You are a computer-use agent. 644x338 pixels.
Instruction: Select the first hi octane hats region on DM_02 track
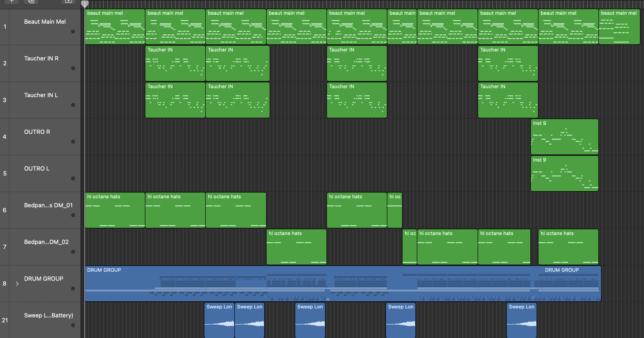pyautogui.click(x=297, y=247)
